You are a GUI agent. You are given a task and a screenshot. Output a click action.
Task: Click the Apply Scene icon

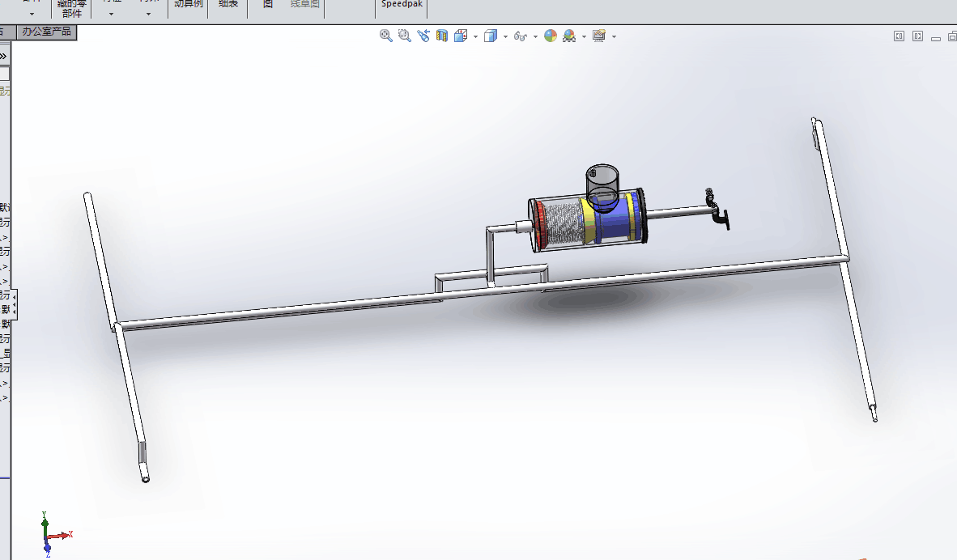click(x=569, y=36)
